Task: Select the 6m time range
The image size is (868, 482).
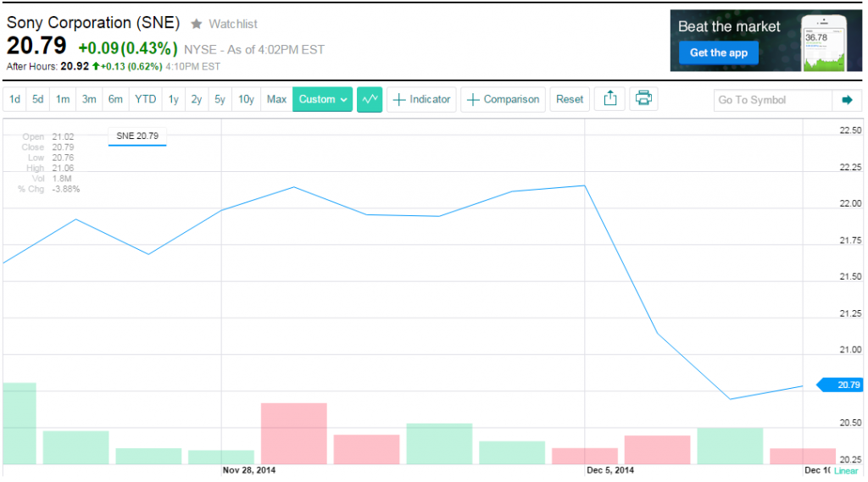Action: (115, 100)
